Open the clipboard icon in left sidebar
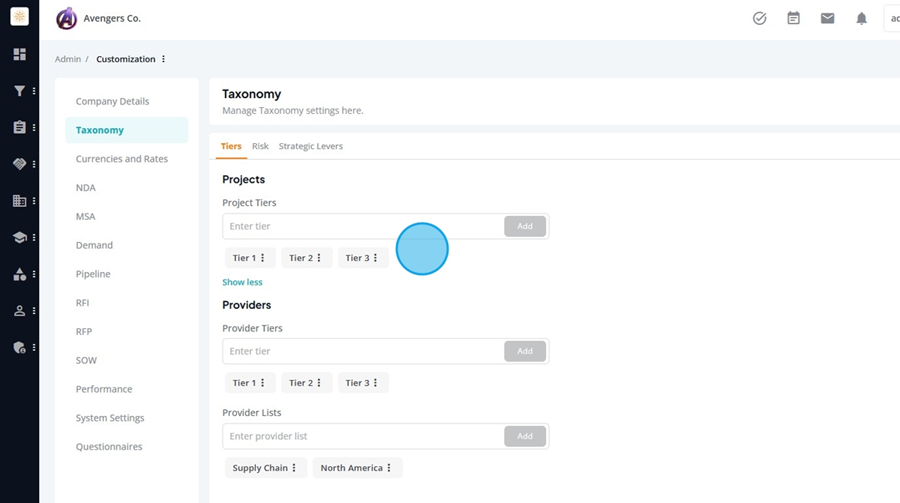 click(x=19, y=127)
